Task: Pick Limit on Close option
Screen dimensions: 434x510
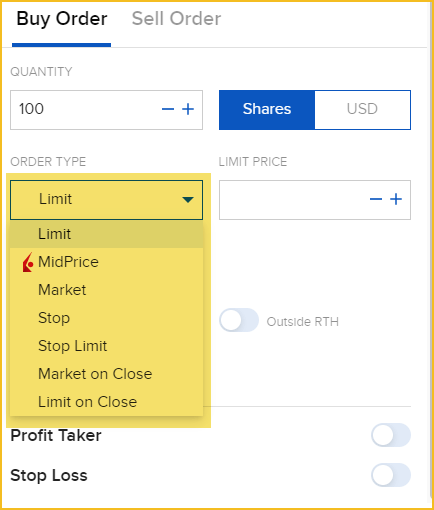Action: point(106,402)
